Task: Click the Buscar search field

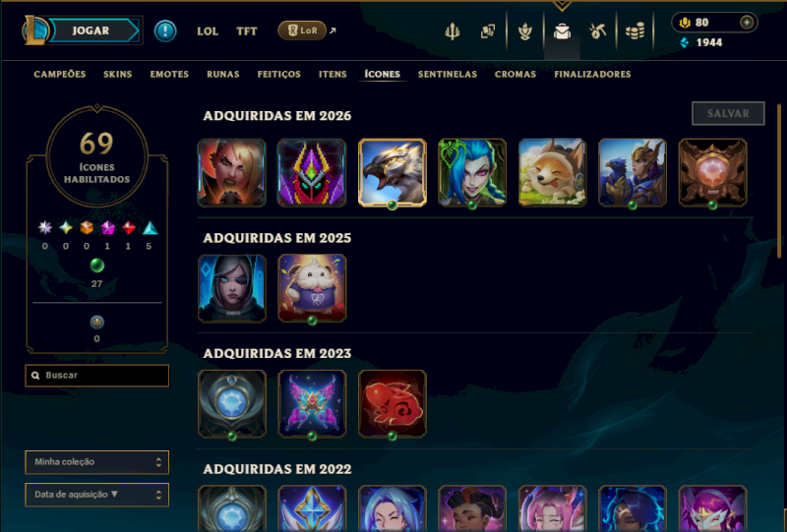Action: [x=96, y=376]
